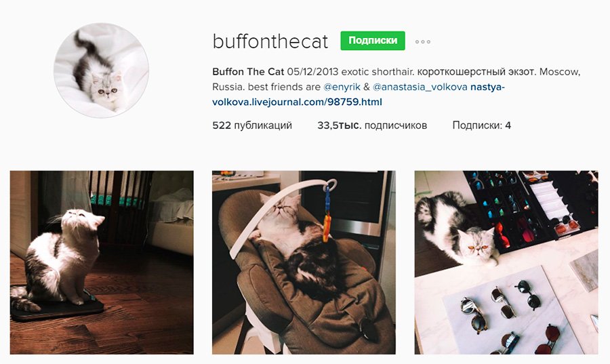Screen dimensions: 610x364
Task: Show the 33,5тыс. подписчиков followers list
Action: (x=372, y=125)
